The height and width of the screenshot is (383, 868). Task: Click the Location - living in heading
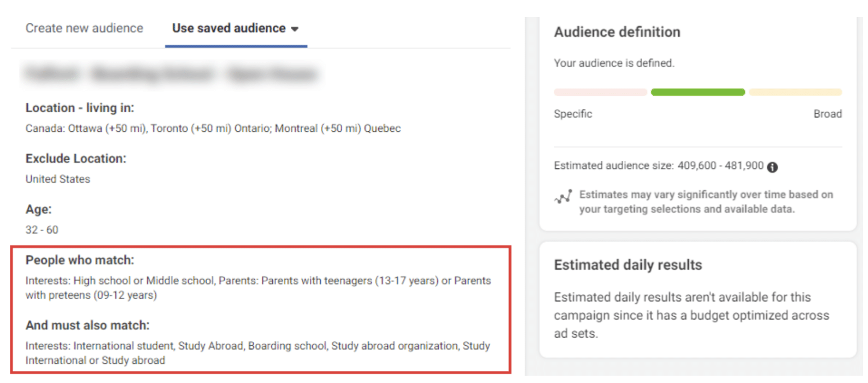[x=80, y=108]
